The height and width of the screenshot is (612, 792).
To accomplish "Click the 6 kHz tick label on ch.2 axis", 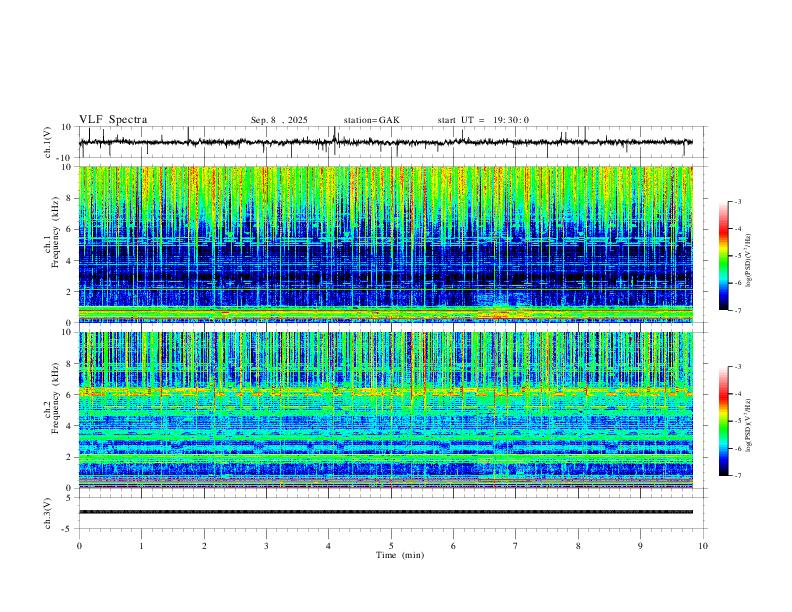I will pos(70,395).
